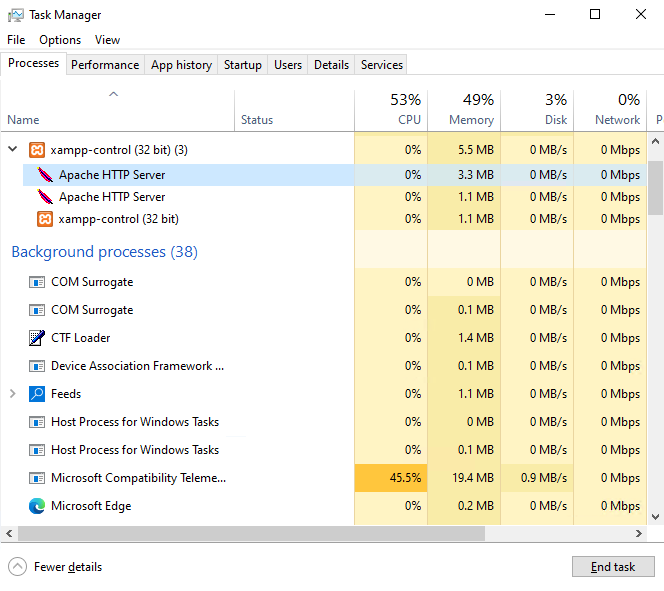
Task: Click the vertical scrollbar down arrow
Action: point(655,516)
